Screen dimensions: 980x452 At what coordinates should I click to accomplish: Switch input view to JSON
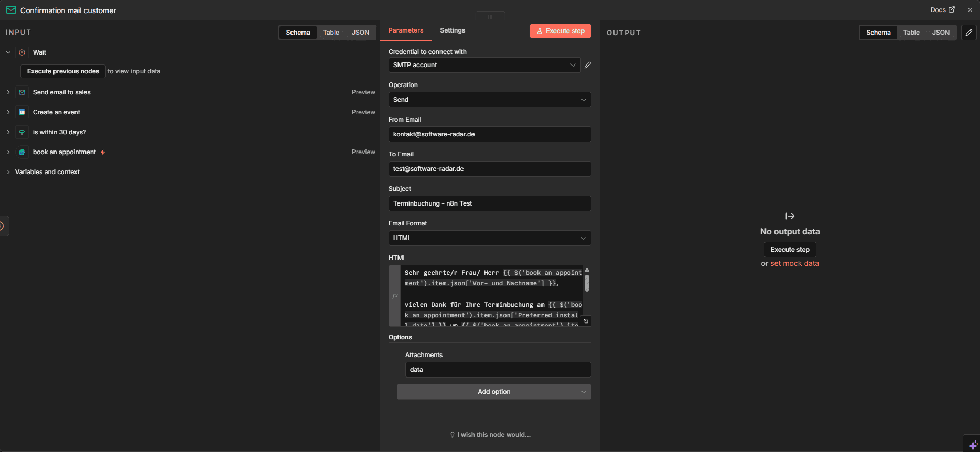[x=360, y=33]
